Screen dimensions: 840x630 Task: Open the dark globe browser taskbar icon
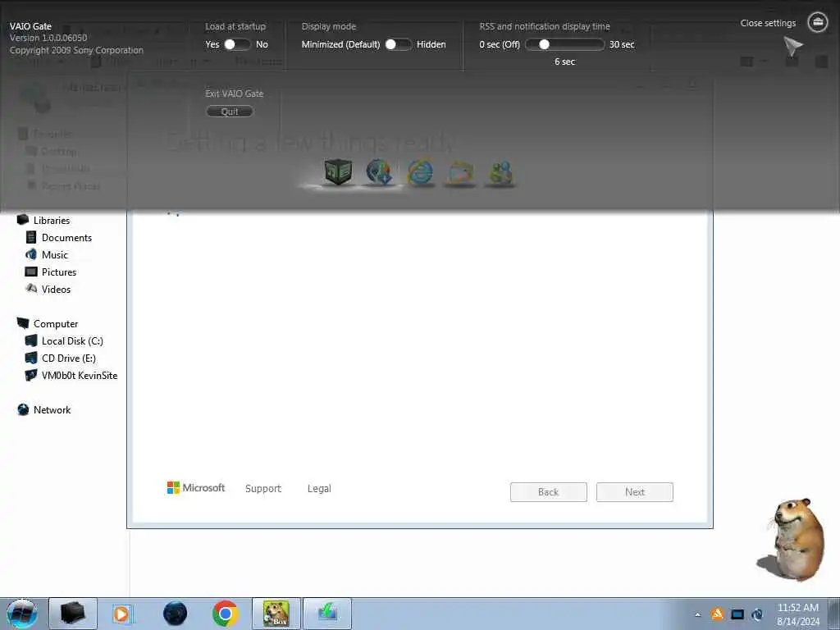176,614
